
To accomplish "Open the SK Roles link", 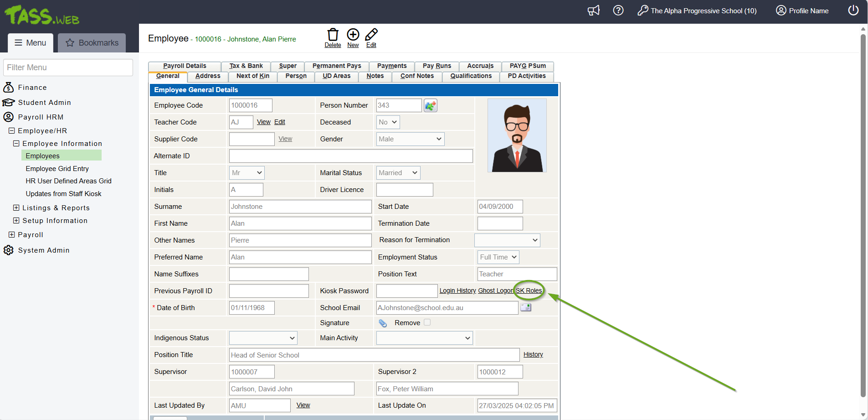I will pos(529,290).
